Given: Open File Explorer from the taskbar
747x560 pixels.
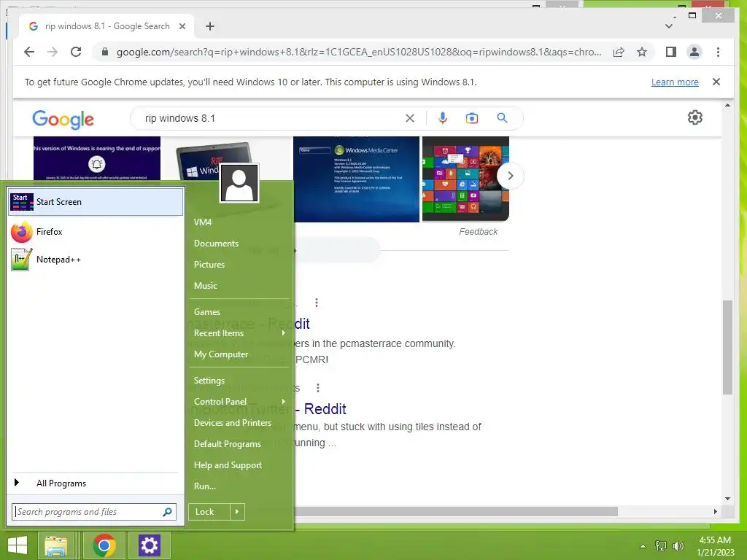Looking at the screenshot, I should pyautogui.click(x=55, y=545).
